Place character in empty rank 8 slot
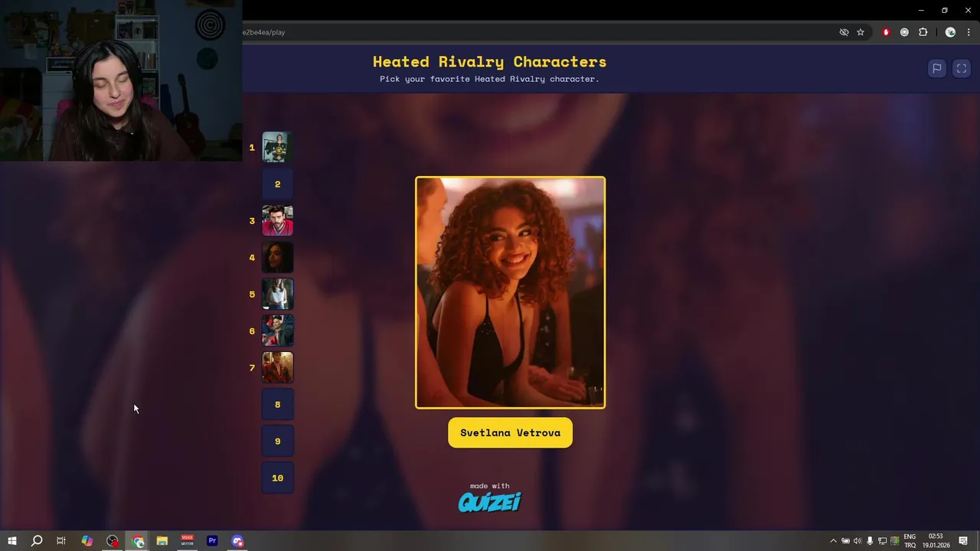The image size is (980, 551). pyautogui.click(x=277, y=404)
